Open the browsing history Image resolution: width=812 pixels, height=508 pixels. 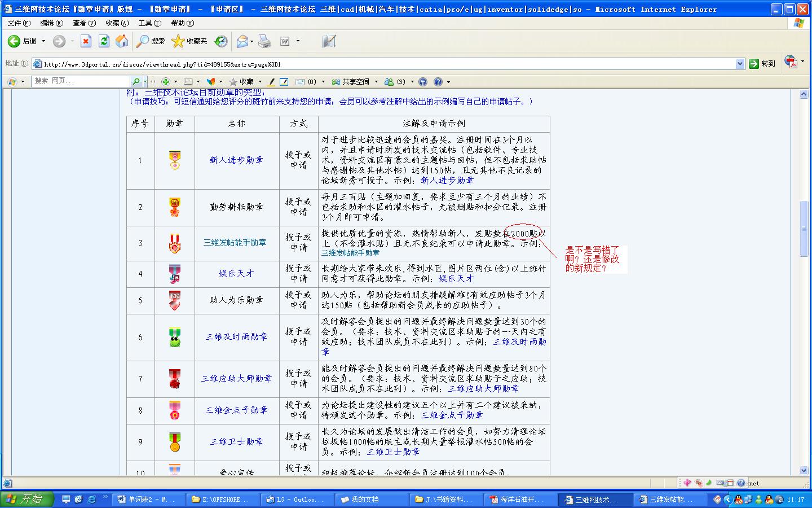221,41
